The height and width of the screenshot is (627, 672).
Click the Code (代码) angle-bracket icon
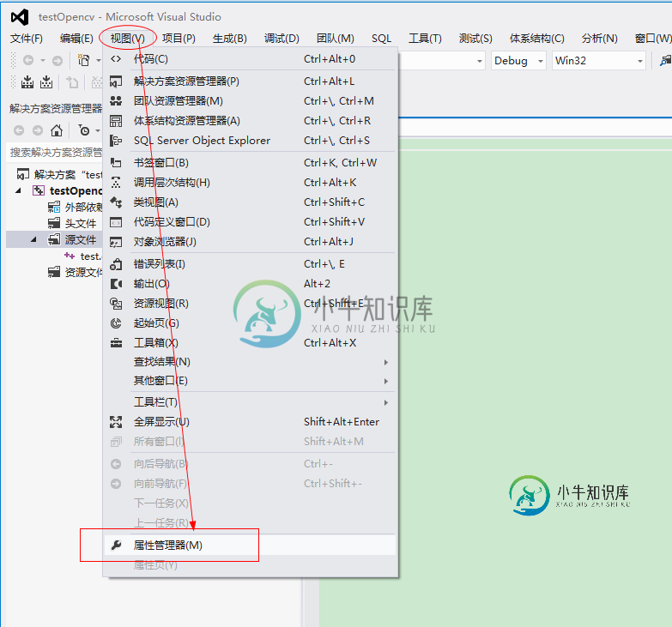(116, 59)
